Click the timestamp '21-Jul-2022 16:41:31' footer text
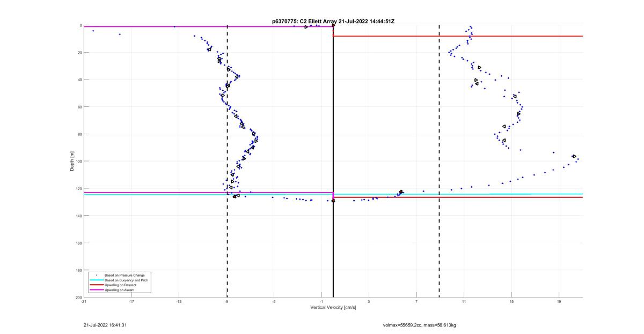The height and width of the screenshot is (334, 644). (105, 325)
